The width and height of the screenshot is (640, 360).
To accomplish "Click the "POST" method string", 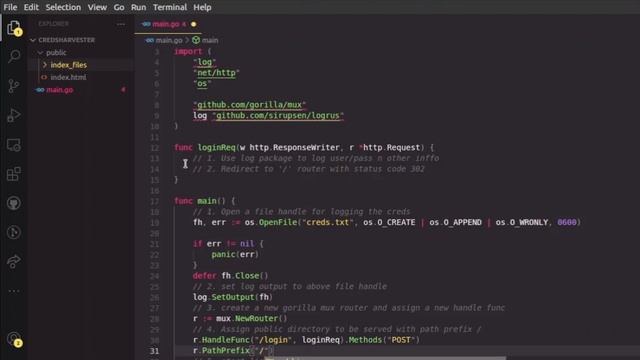I will (401, 340).
